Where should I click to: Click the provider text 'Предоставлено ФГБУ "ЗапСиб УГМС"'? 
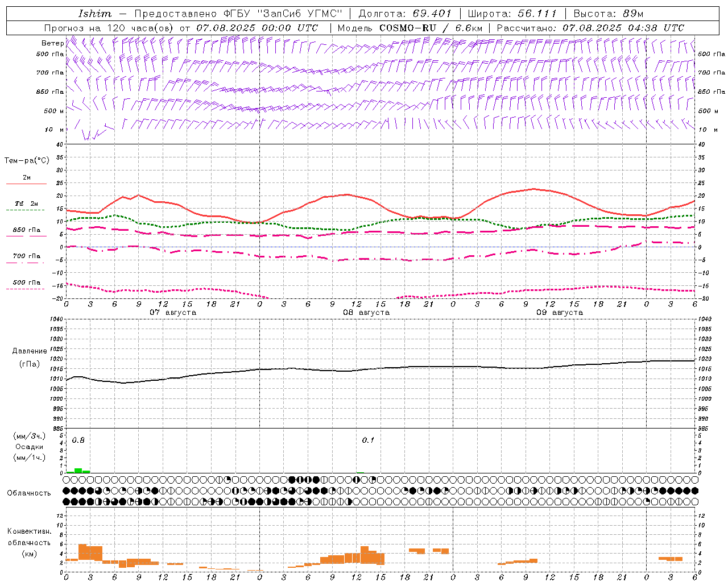point(238,14)
